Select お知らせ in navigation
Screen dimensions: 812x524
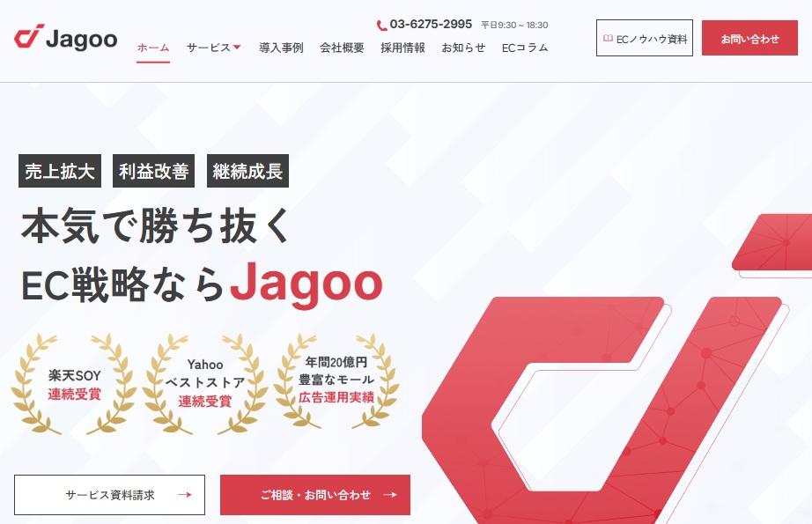tap(463, 48)
